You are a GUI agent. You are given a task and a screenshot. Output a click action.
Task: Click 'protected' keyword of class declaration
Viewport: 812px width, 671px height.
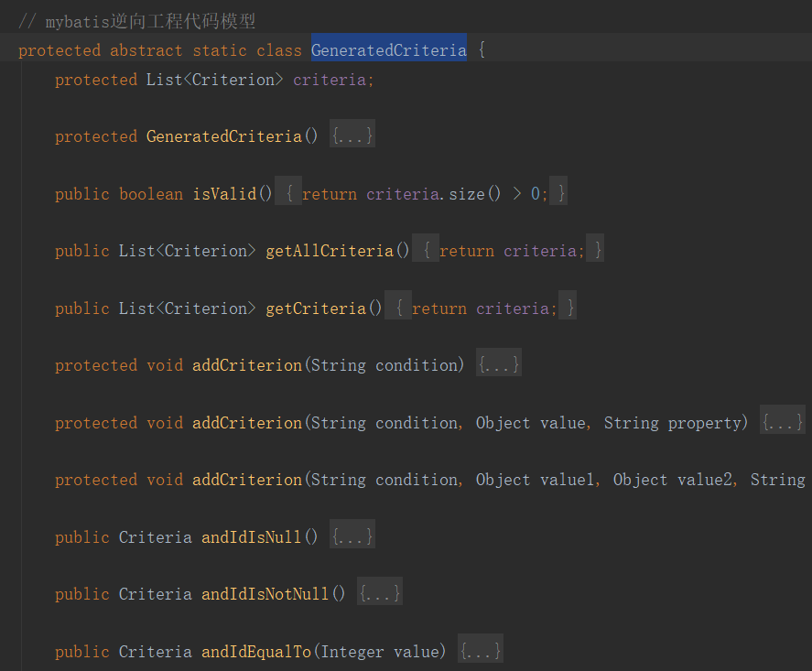pyautogui.click(x=60, y=50)
